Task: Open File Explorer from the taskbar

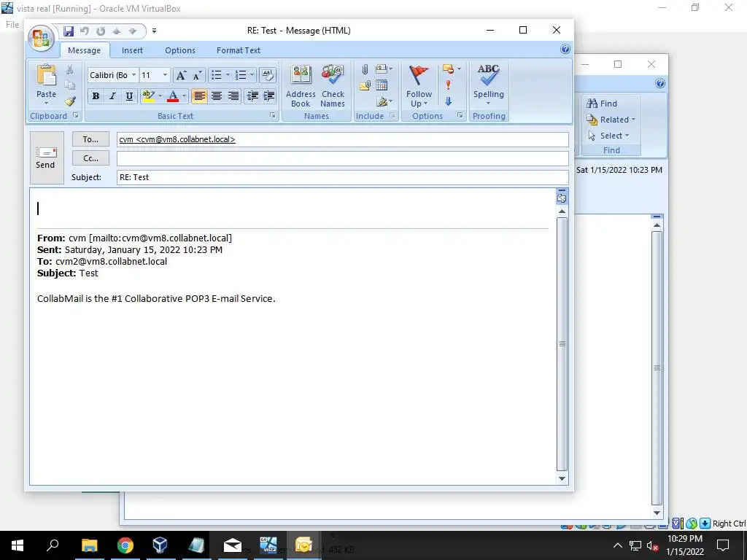Action: pos(90,545)
